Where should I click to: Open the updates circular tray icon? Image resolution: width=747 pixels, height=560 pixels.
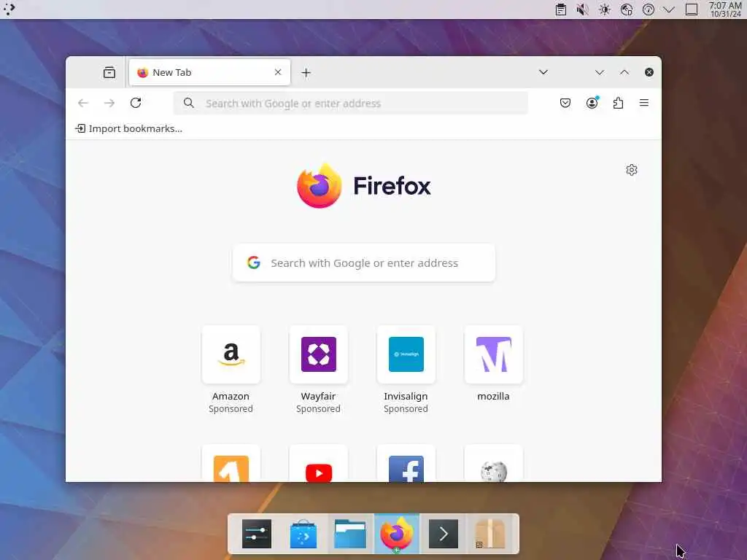[649, 9]
